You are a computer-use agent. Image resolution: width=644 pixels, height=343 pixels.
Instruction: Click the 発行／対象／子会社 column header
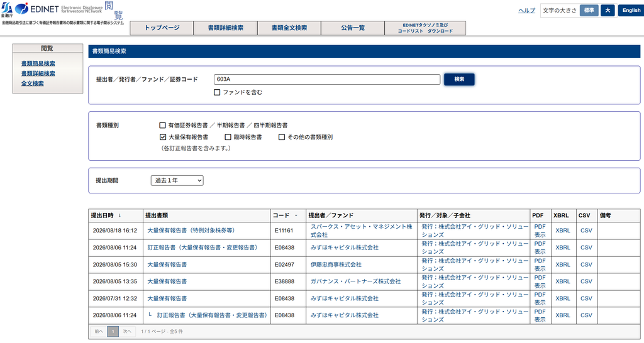(474, 215)
